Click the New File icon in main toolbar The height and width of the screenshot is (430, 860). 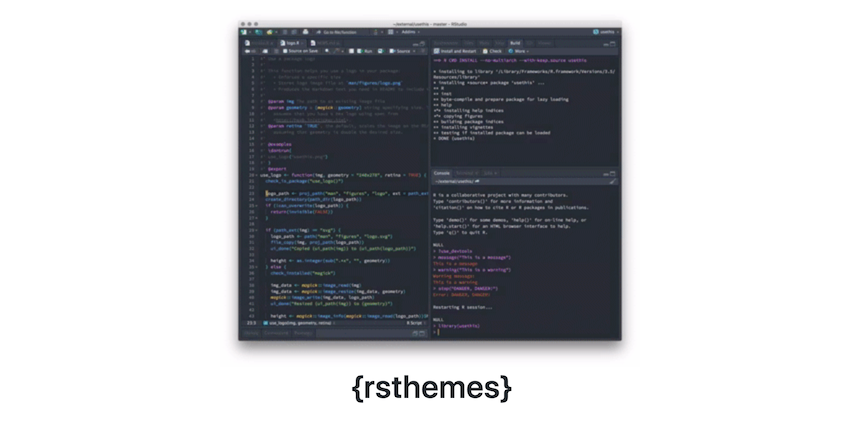pyautogui.click(x=244, y=32)
